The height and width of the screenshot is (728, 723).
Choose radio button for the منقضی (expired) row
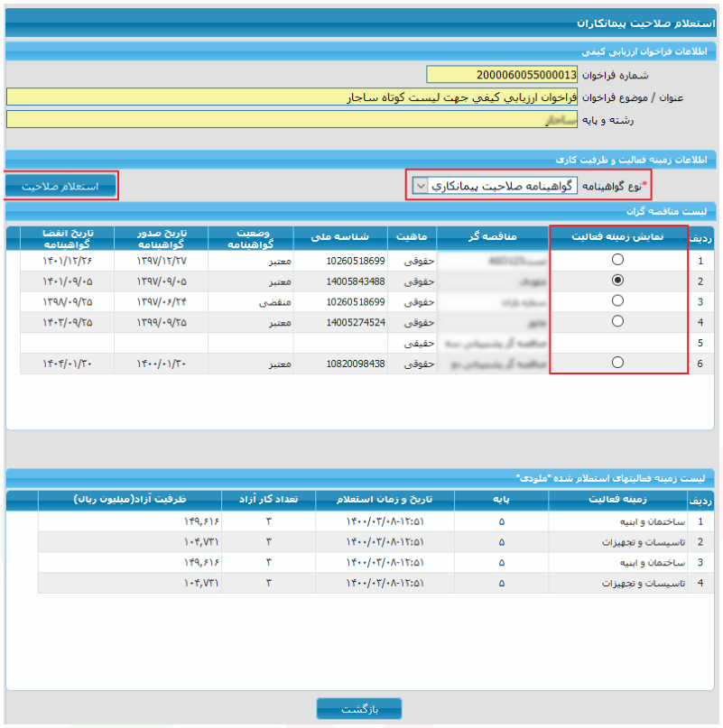tap(617, 300)
